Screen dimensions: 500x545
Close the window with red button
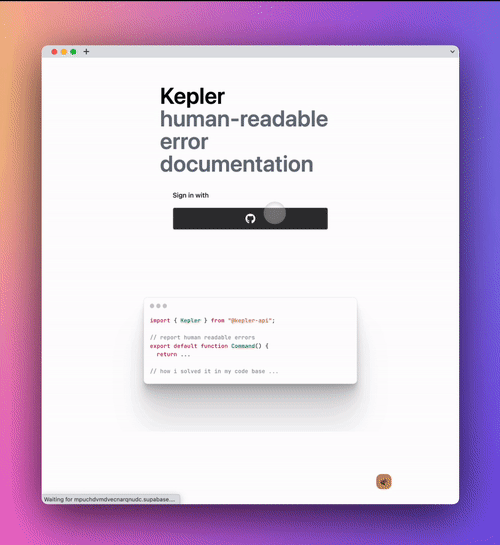(x=54, y=52)
